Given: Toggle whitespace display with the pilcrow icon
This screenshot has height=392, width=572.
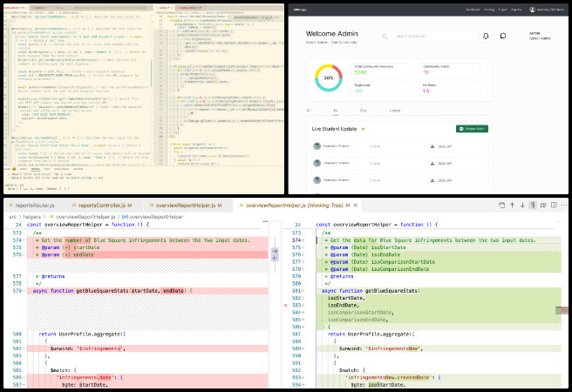Looking at the screenshot, I should click(x=533, y=205).
